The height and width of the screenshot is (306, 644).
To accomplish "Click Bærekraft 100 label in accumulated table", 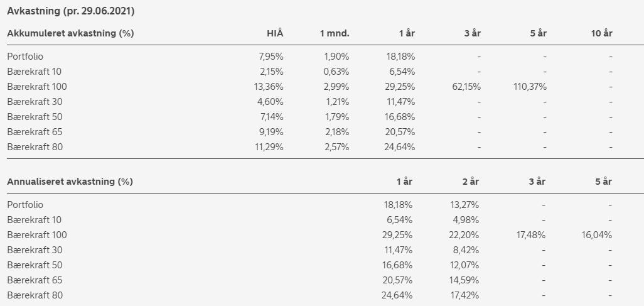I will pos(37,87).
